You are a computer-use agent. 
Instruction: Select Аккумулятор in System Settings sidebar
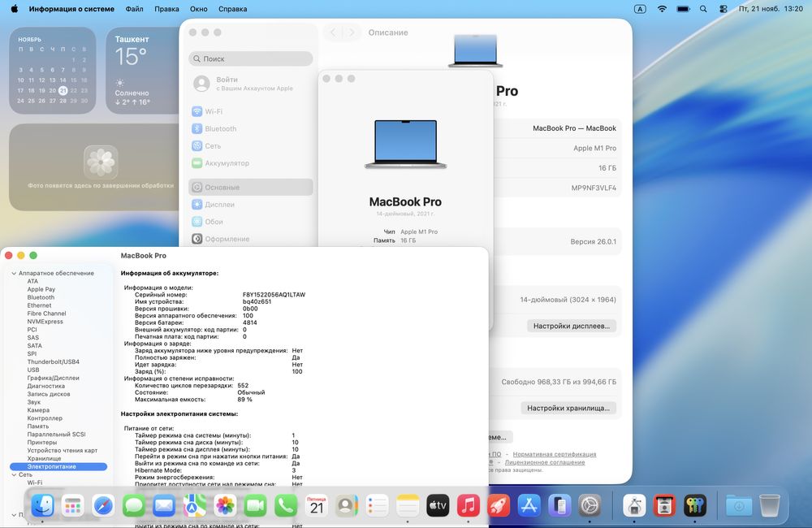point(251,162)
